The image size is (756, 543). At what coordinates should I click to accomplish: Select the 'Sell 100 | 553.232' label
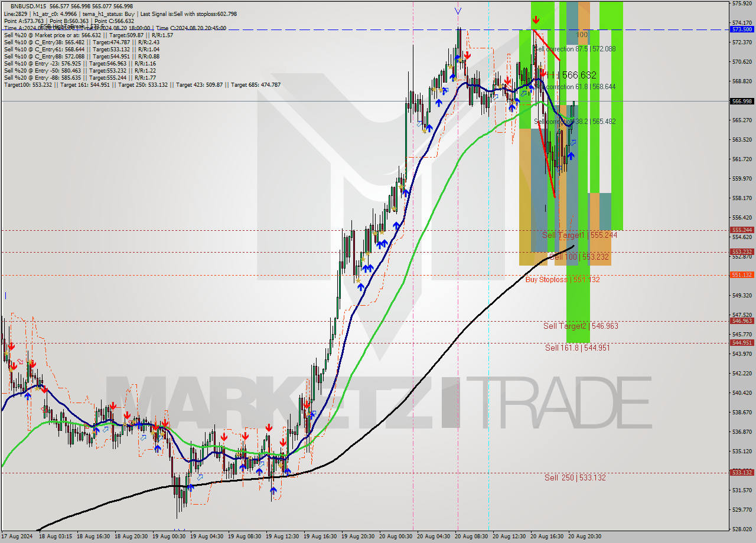pyautogui.click(x=579, y=257)
